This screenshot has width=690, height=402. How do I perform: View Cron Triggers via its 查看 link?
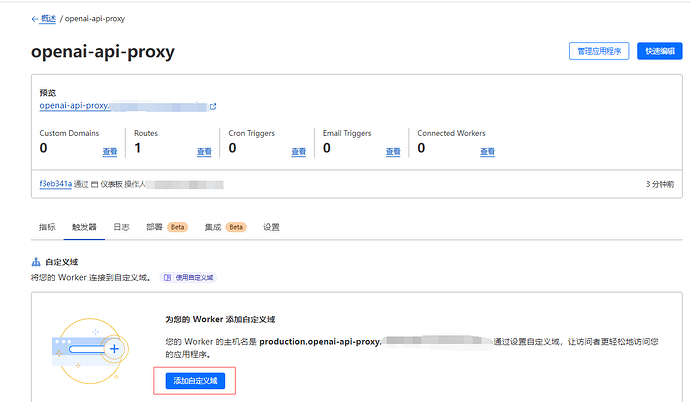pos(298,151)
